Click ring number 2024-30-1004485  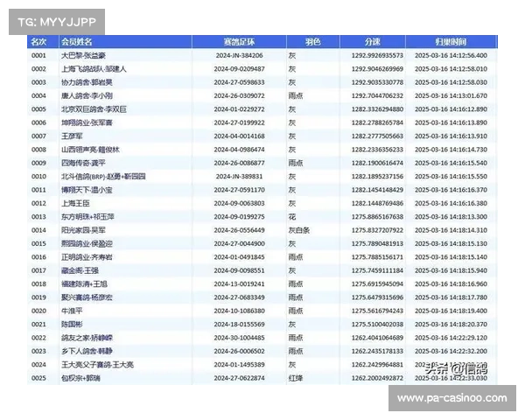click(x=239, y=338)
